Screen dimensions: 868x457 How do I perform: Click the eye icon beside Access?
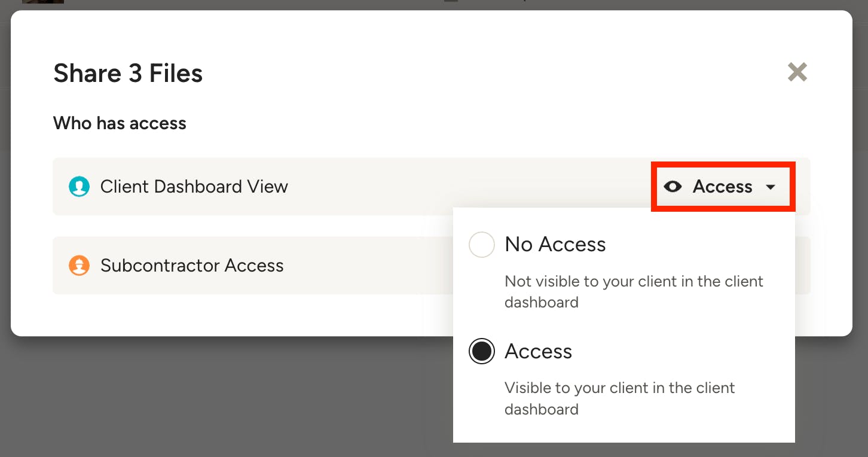point(673,187)
